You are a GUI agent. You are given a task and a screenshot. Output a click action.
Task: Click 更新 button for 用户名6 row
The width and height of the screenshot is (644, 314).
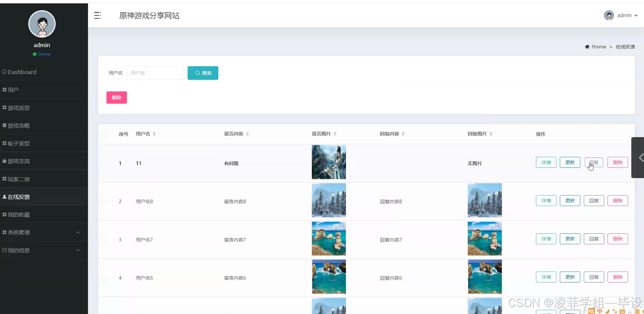click(x=570, y=277)
